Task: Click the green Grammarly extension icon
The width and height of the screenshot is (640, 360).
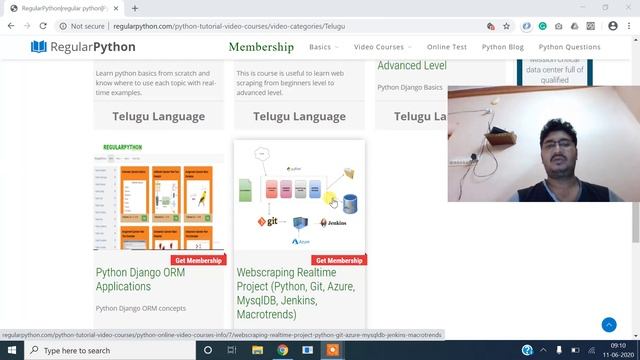Action: click(x=542, y=26)
